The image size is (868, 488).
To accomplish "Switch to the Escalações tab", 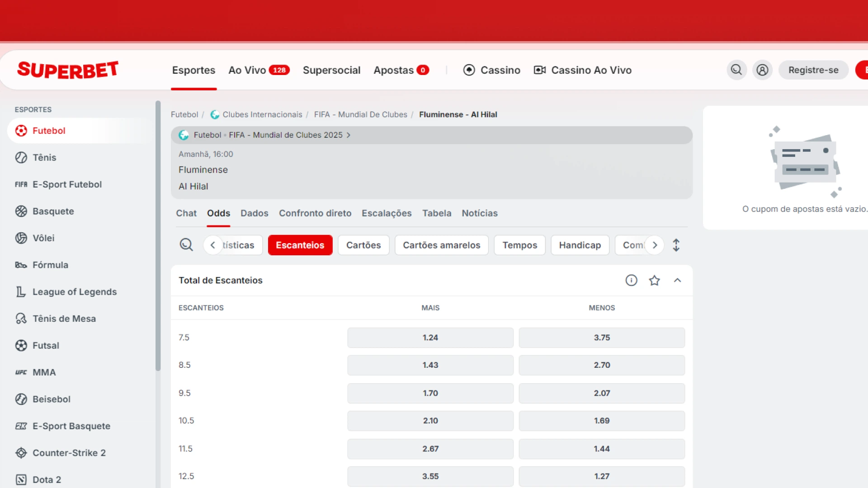I will pyautogui.click(x=387, y=213).
